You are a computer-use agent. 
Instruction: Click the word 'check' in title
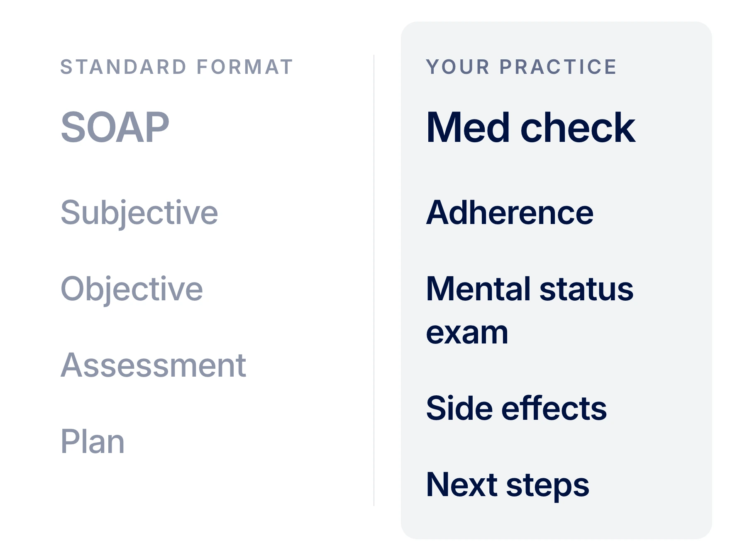pyautogui.click(x=578, y=128)
